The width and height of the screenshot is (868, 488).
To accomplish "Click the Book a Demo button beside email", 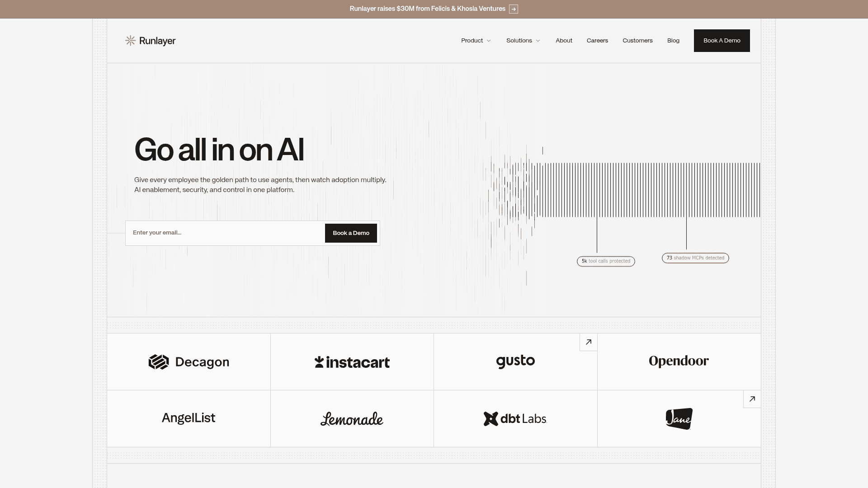I will (351, 233).
